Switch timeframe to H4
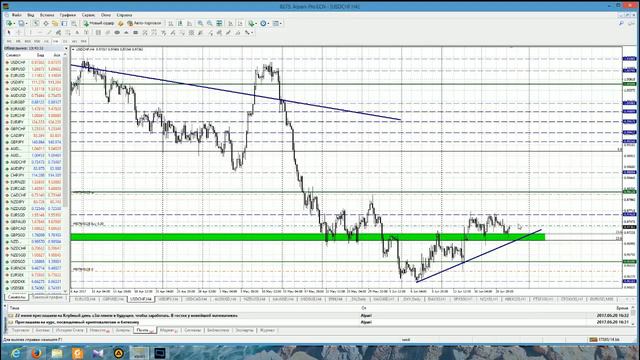640x360 pixels. click(x=56, y=41)
